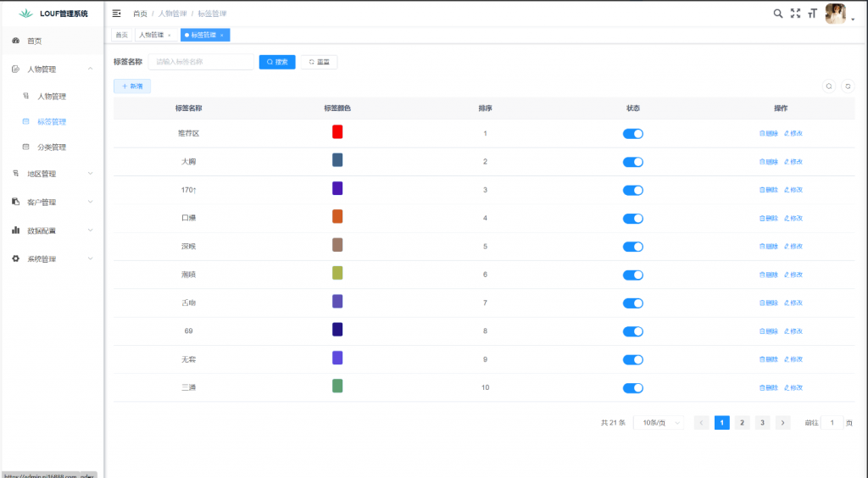This screenshot has height=478, width=868.
Task: Click the 新增 button to add tag
Action: pyautogui.click(x=132, y=86)
